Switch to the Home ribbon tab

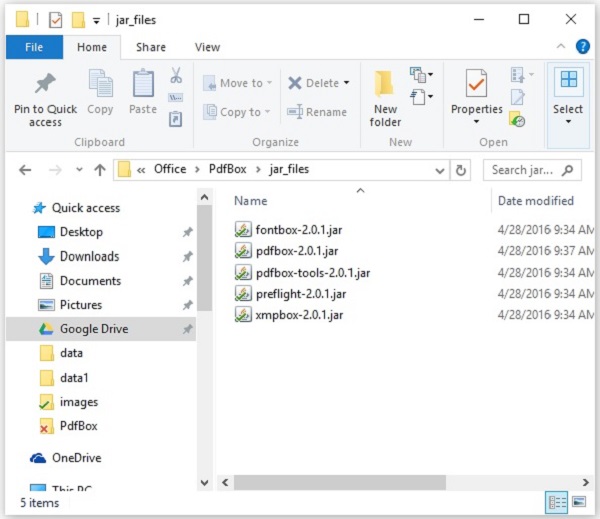[x=92, y=47]
